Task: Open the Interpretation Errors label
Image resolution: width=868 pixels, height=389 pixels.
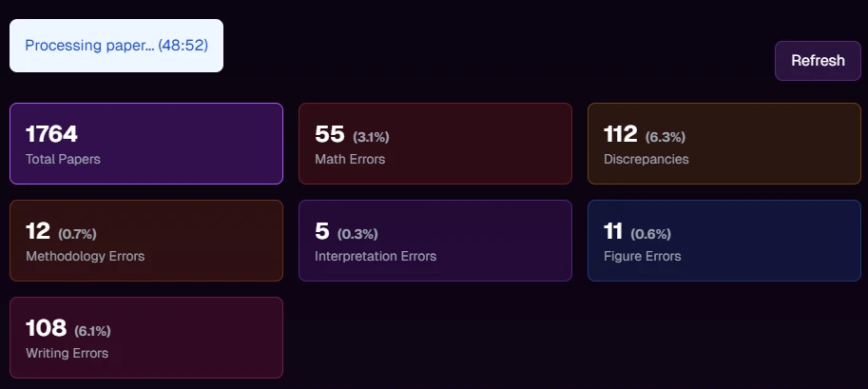Action: click(x=376, y=256)
